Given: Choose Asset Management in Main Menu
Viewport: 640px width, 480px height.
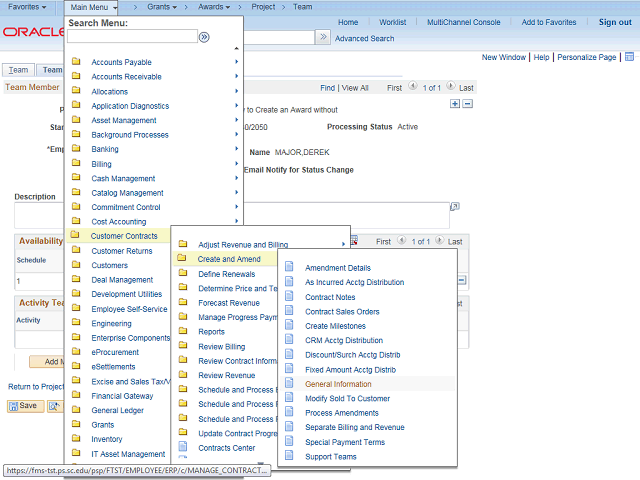Looking at the screenshot, I should tap(124, 120).
